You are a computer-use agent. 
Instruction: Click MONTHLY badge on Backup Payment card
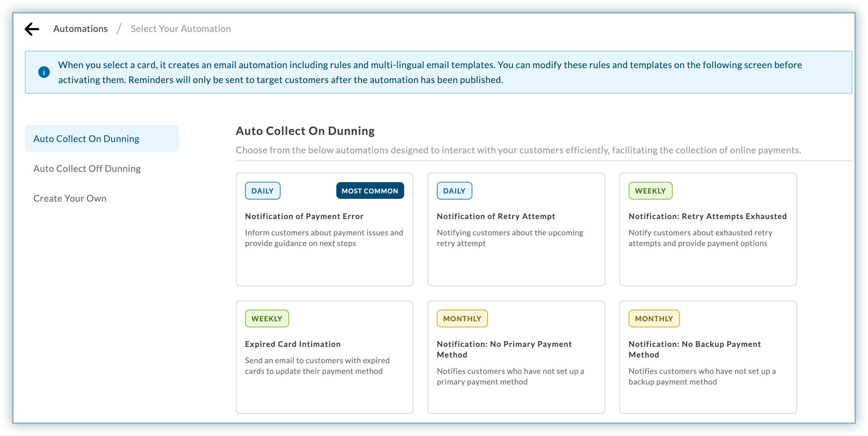(654, 318)
